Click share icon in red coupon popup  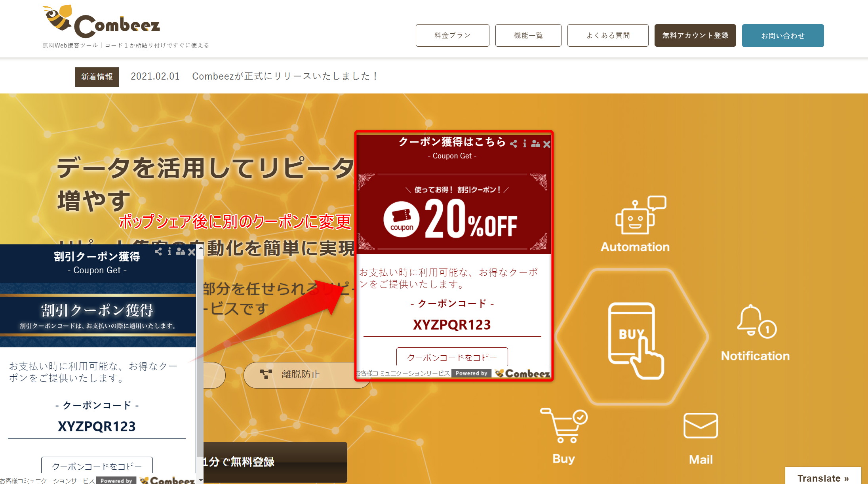tap(514, 144)
